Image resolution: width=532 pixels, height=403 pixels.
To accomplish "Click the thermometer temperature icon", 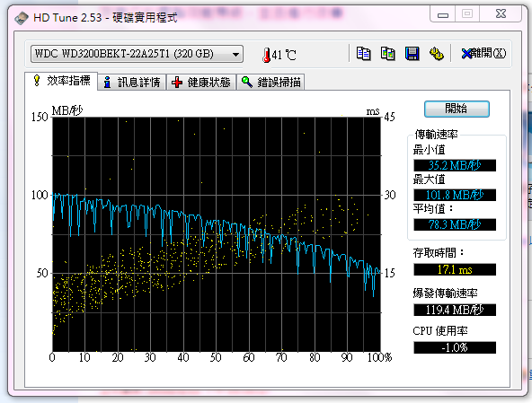I will [267, 55].
